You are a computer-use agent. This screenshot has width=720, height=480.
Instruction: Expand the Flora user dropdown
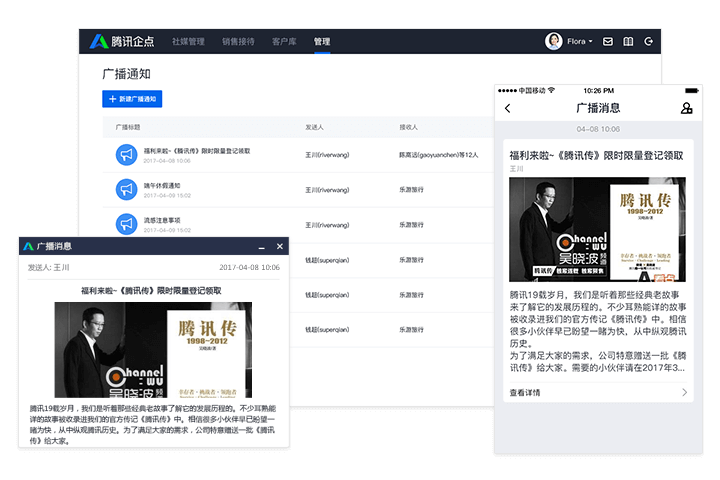point(580,41)
